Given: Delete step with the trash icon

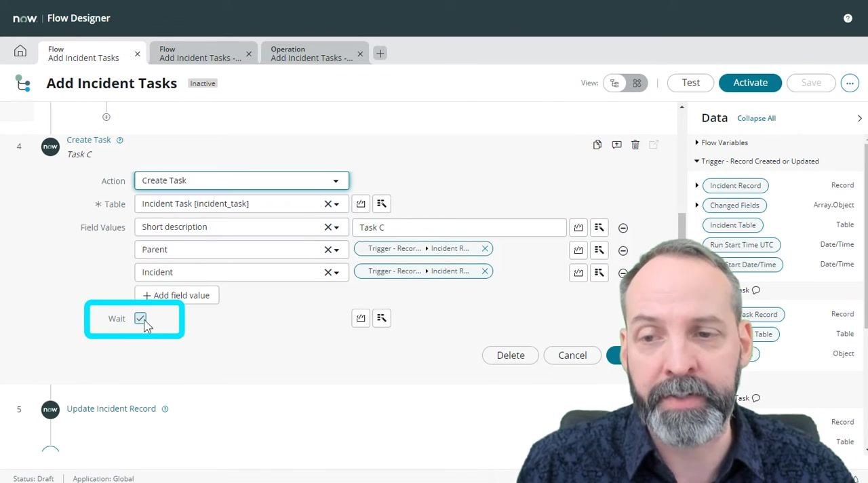Looking at the screenshot, I should coord(635,144).
